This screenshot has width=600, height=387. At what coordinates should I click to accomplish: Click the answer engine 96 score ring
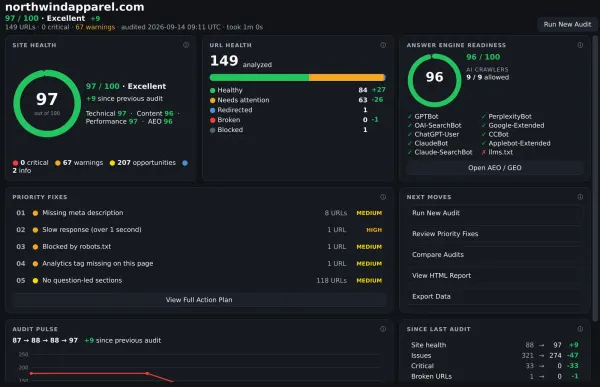(x=434, y=80)
